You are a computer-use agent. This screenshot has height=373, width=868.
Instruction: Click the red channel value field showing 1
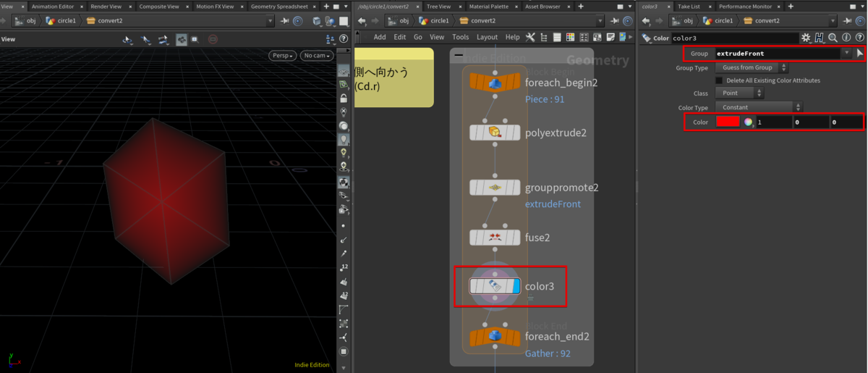(773, 122)
